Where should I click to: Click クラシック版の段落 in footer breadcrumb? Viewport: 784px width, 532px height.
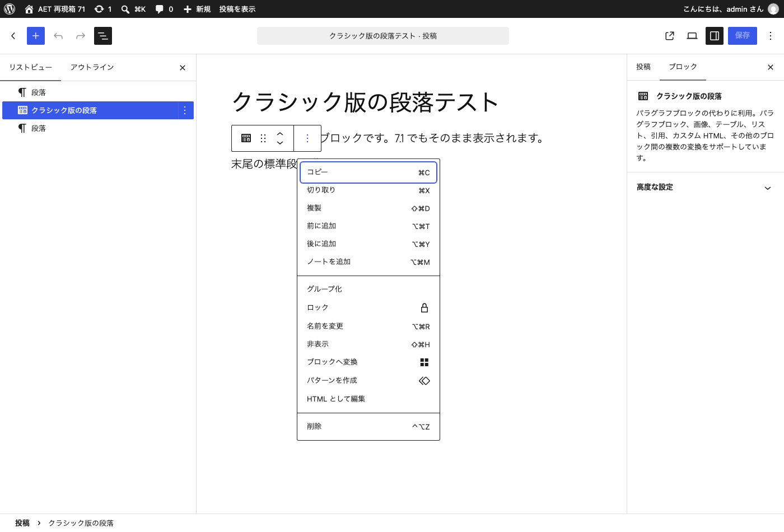click(x=81, y=523)
